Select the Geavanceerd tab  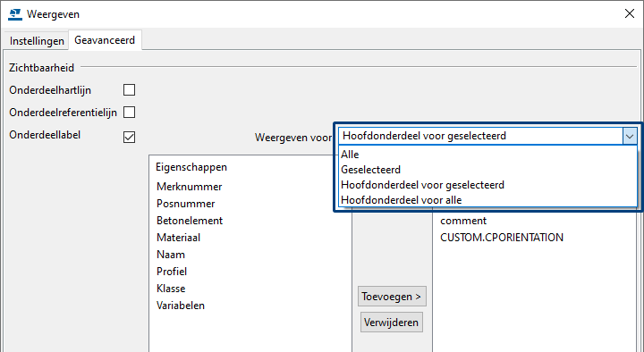click(105, 40)
